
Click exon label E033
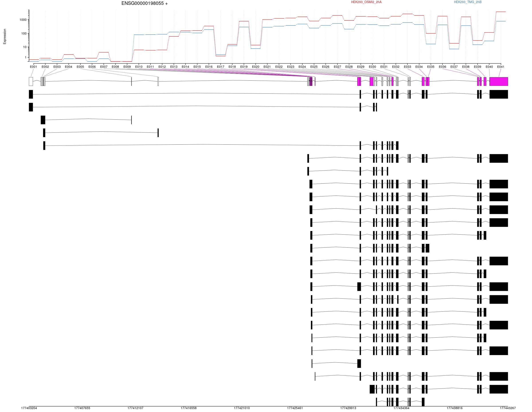coord(407,67)
